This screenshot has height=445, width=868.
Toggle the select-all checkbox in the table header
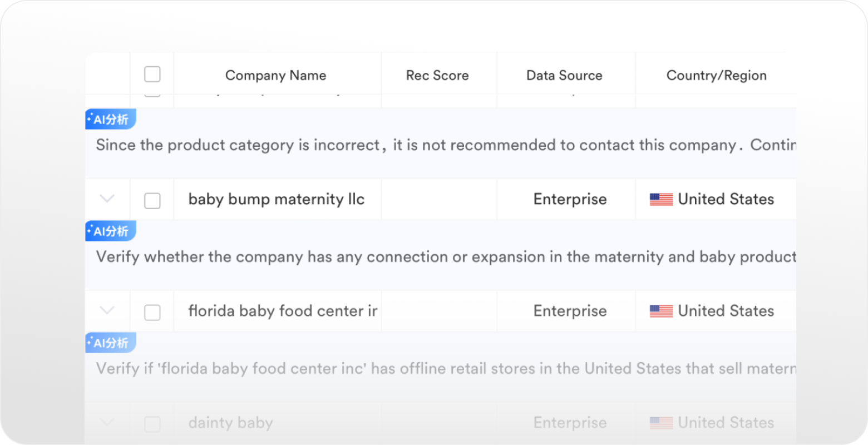(x=152, y=74)
